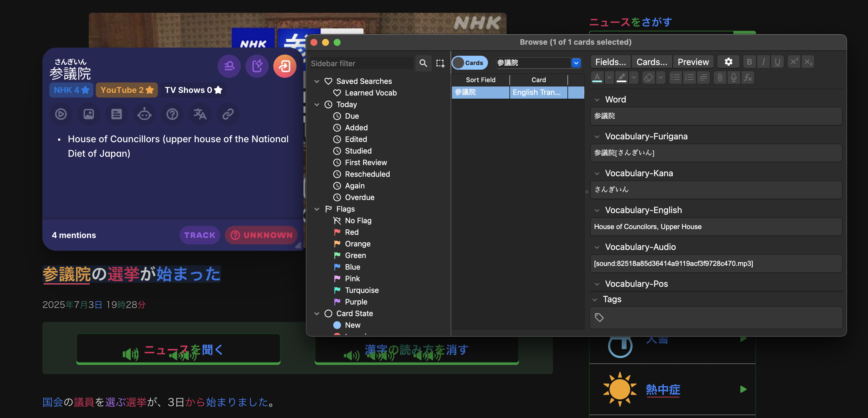The image size is (868, 418).
Task: Click the text color swatch button
Action: pos(597,78)
